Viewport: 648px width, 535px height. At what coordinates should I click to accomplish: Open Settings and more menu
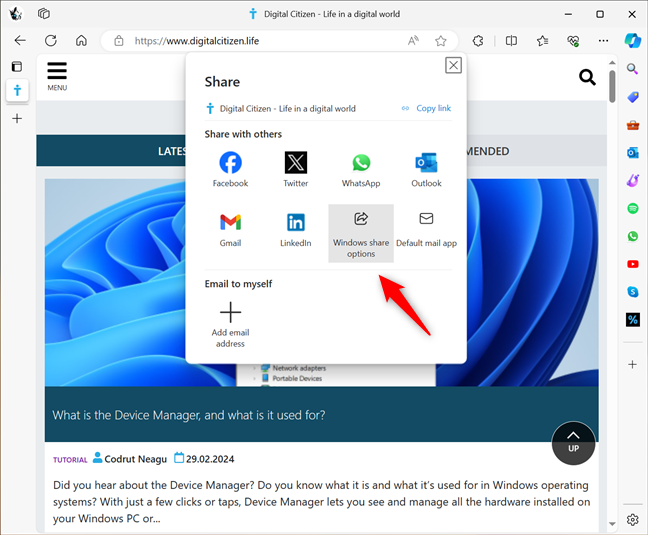coord(603,40)
